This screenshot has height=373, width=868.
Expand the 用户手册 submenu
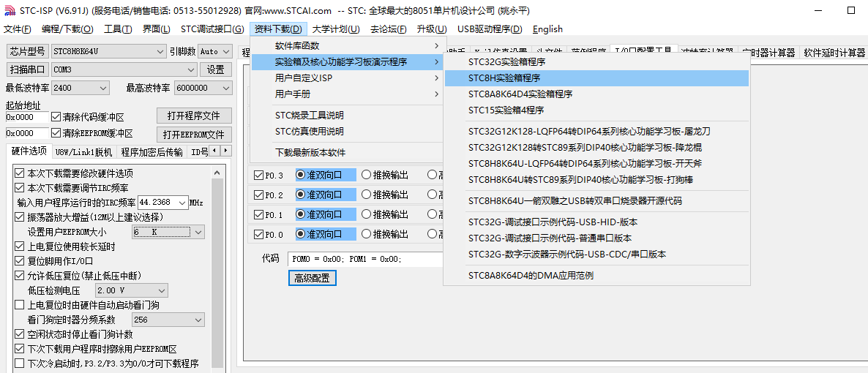click(x=346, y=94)
